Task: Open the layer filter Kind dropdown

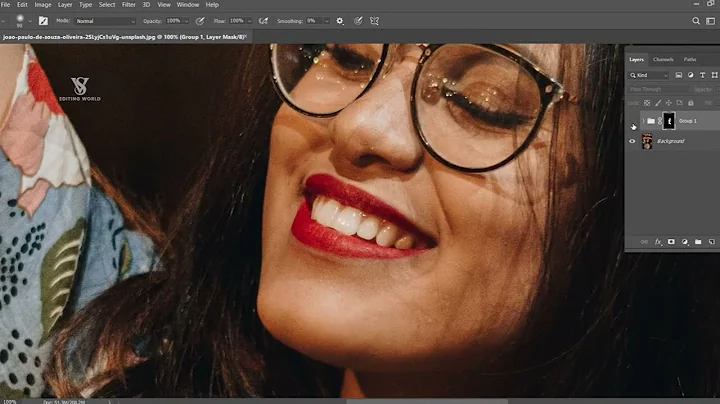Action: (x=649, y=75)
